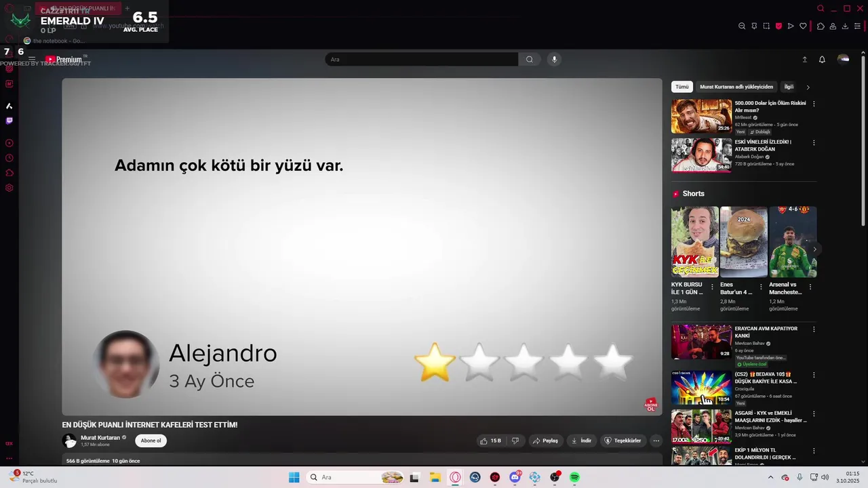The width and height of the screenshot is (868, 488).
Task: Add page to bookmarks heart icon
Action: click(803, 26)
